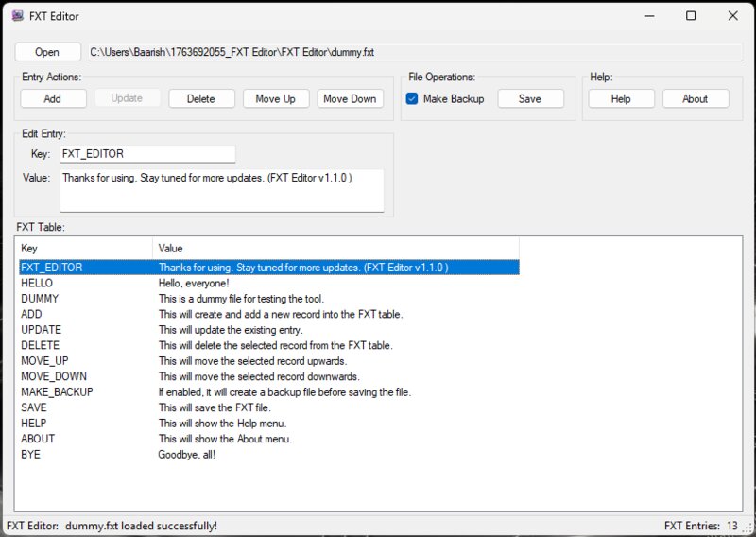The width and height of the screenshot is (756, 537).
Task: Select the UPDATE row in table
Action: click(269, 330)
